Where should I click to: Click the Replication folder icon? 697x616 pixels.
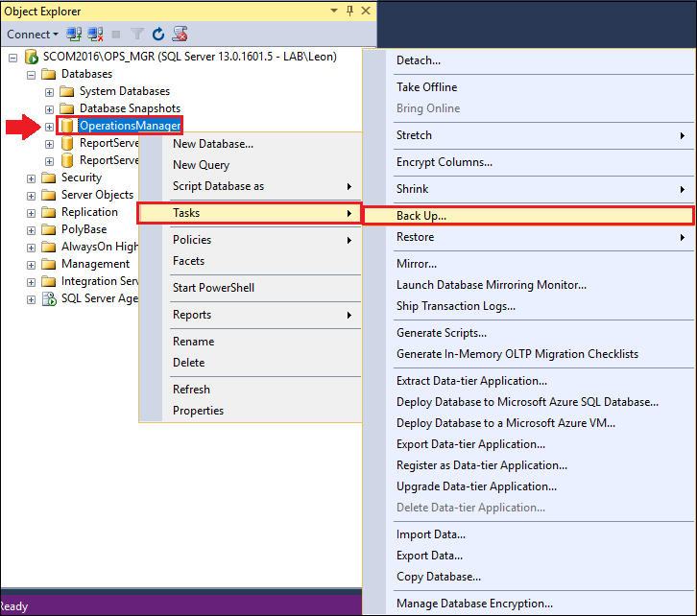48,212
